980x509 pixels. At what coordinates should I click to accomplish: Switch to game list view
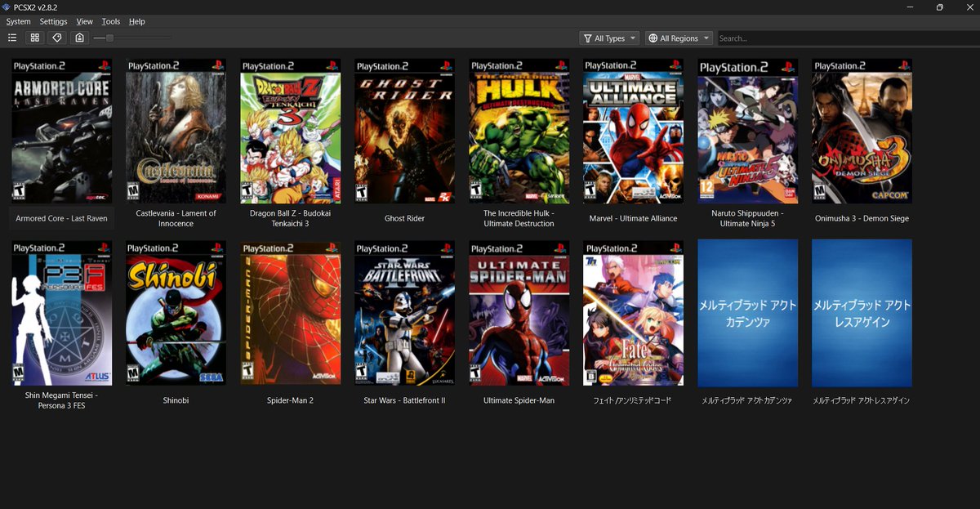click(x=12, y=38)
